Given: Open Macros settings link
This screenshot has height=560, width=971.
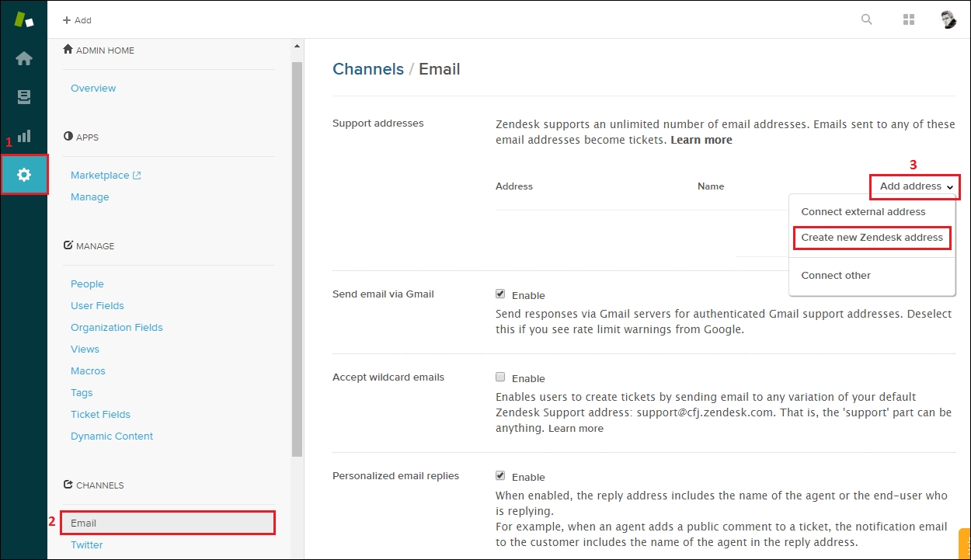Looking at the screenshot, I should coord(88,370).
